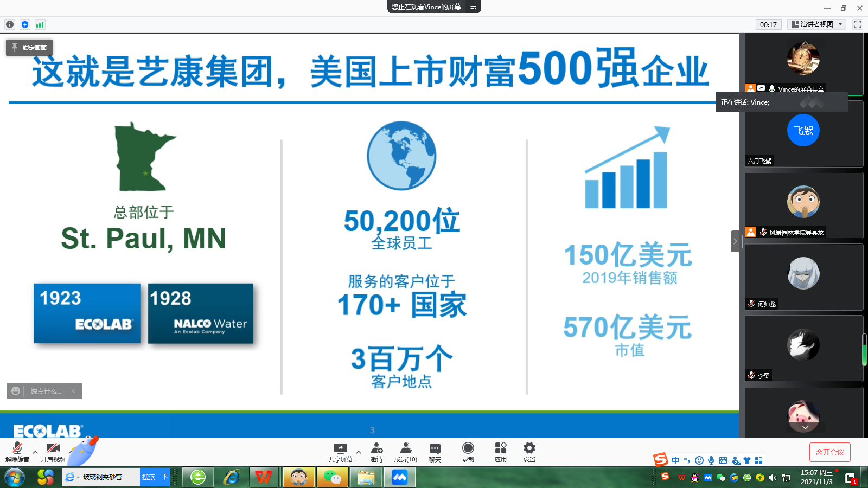Open File Explorer taskbar icon
The height and width of the screenshot is (488, 868).
click(x=366, y=477)
